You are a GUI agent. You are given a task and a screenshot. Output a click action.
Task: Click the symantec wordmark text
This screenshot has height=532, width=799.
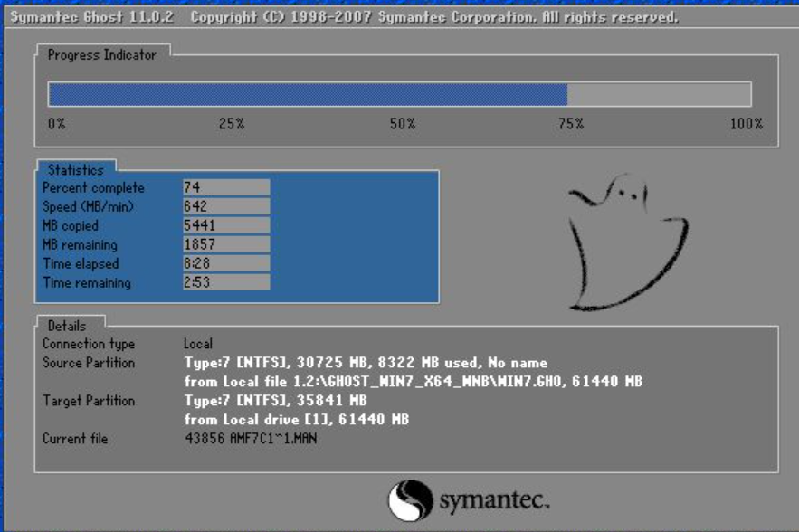click(494, 500)
